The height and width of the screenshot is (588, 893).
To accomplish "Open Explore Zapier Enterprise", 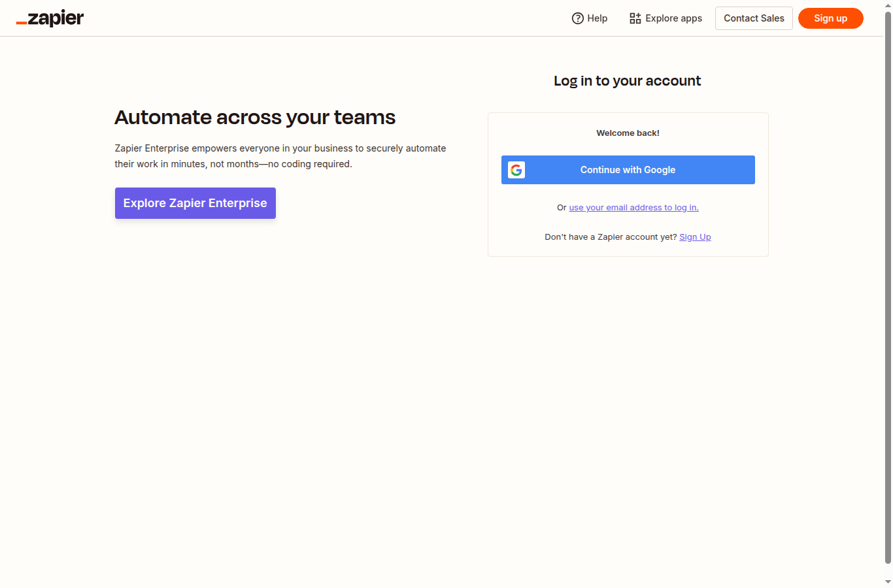I will (x=195, y=203).
